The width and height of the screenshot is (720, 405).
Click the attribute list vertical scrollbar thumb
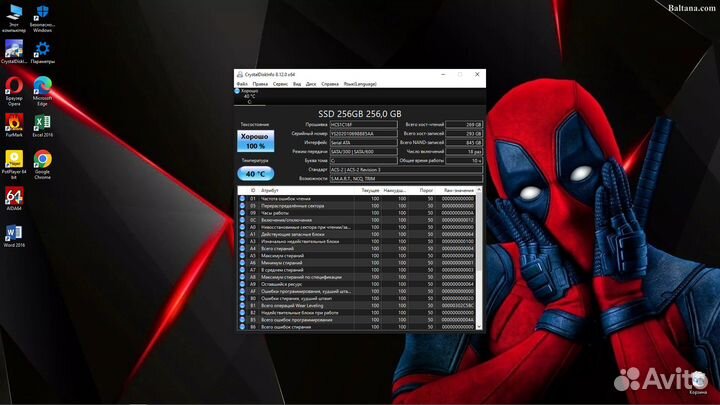pos(479,232)
